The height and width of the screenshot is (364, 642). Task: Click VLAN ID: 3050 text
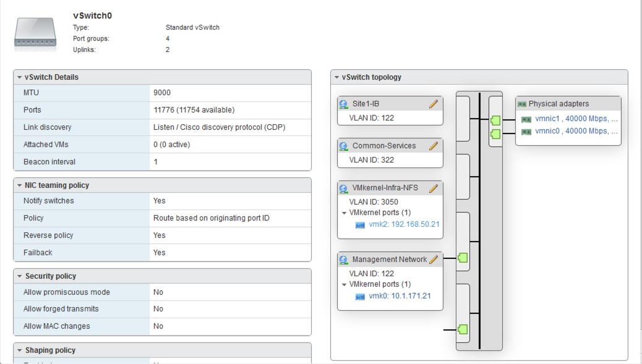click(x=374, y=202)
